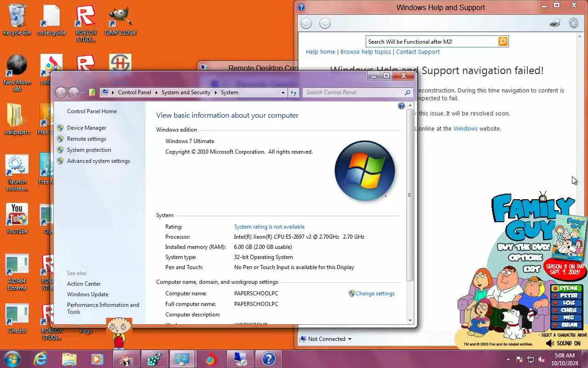Open the codecguide desktop file
This screenshot has height=368, width=588.
tap(51, 21)
